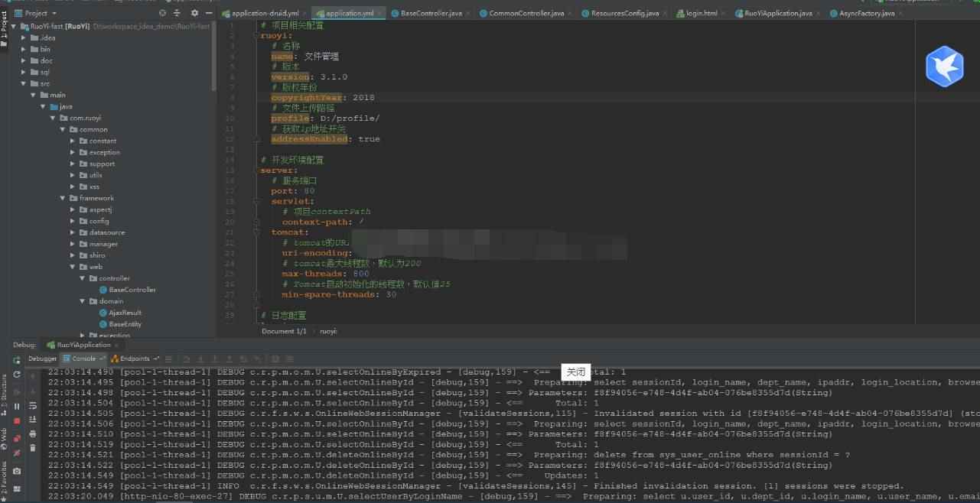
Task: Click locate/scroll-from-source icon in Project panel
Action: coord(162,13)
